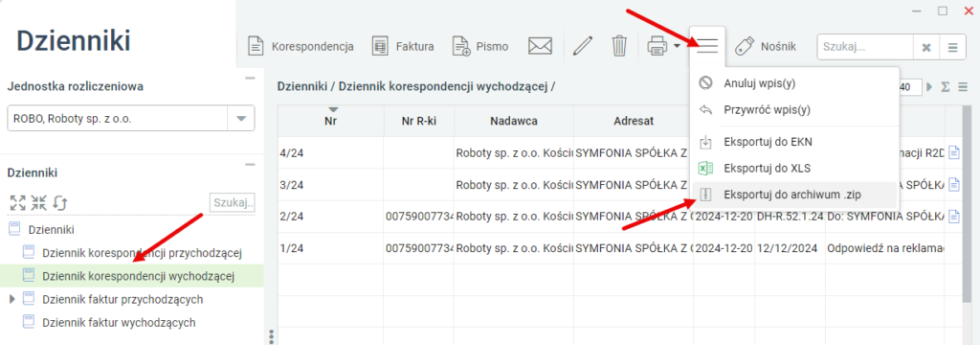Screen dimensions: 980x345
Task: Select the root Dzienniki tree node
Action: (52, 230)
